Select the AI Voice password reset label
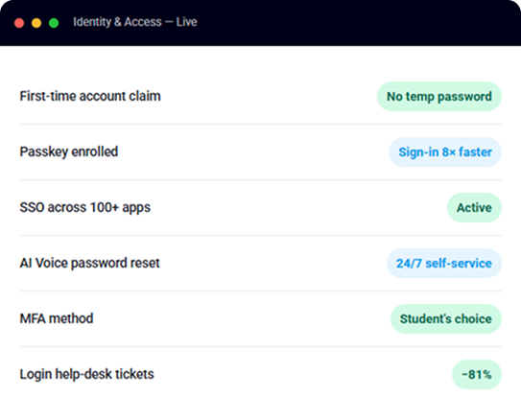521x420 pixels. [x=90, y=263]
